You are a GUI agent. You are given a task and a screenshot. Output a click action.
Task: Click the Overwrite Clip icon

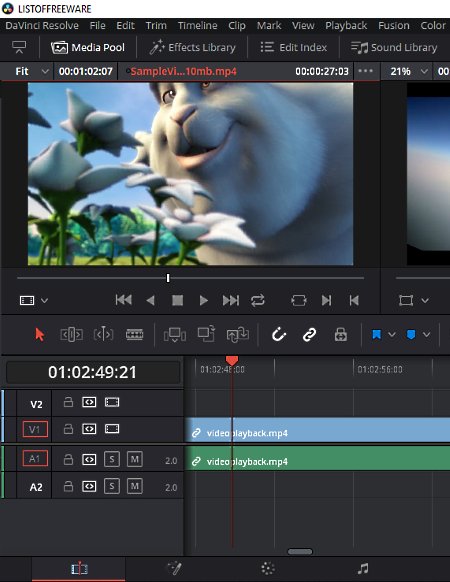click(206, 334)
